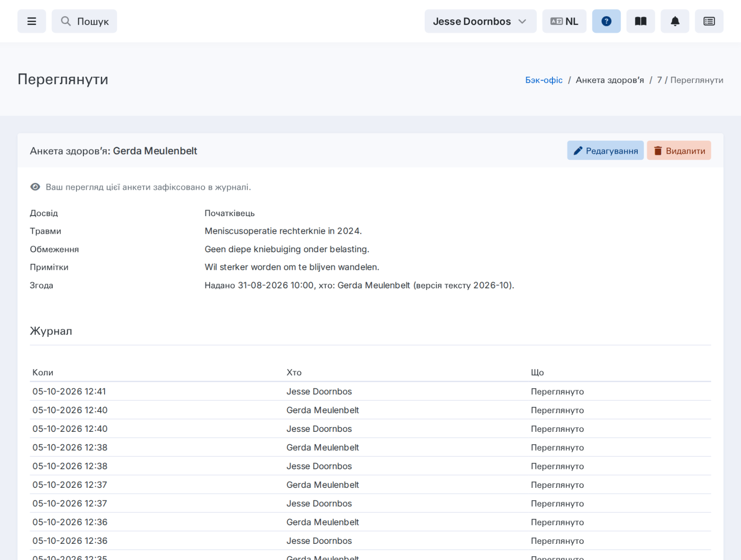The image size is (741, 560).
Task: Click the Згода field label
Action: [42, 285]
